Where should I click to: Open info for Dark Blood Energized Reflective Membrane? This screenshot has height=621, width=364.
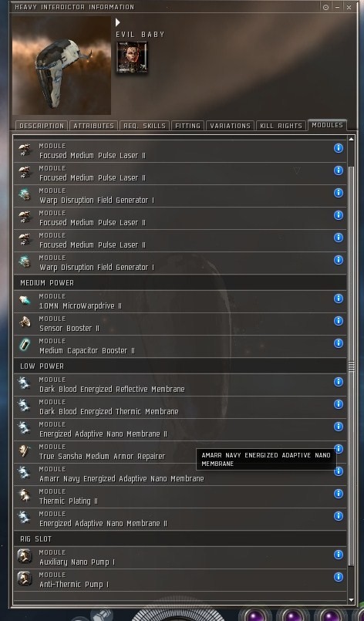click(339, 382)
